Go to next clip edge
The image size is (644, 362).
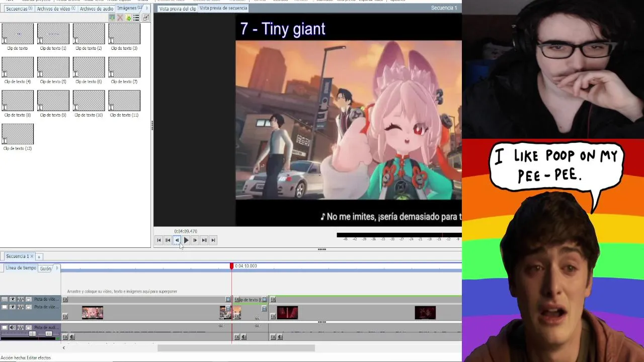point(204,240)
